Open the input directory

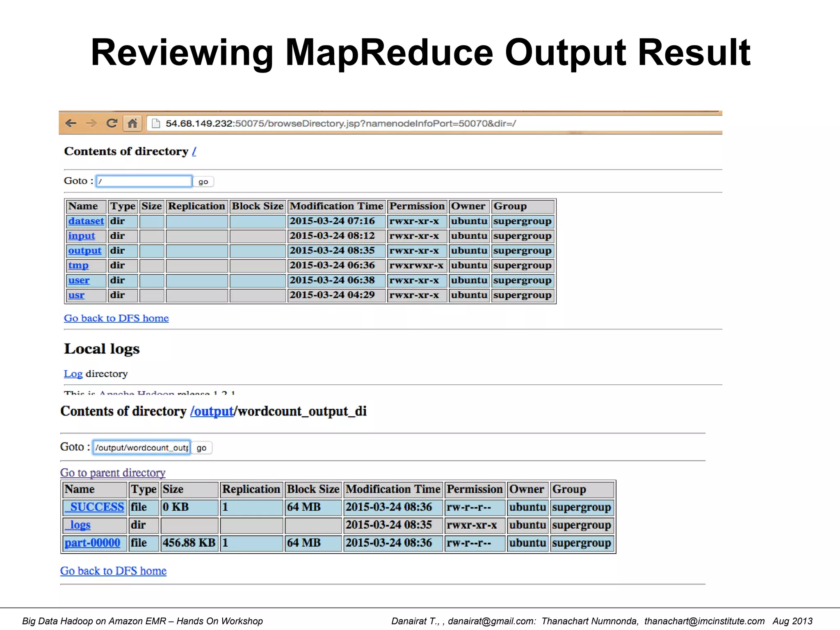82,236
